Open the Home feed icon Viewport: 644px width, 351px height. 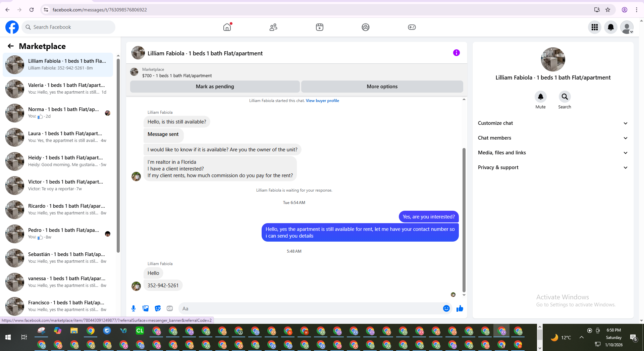[x=227, y=27]
